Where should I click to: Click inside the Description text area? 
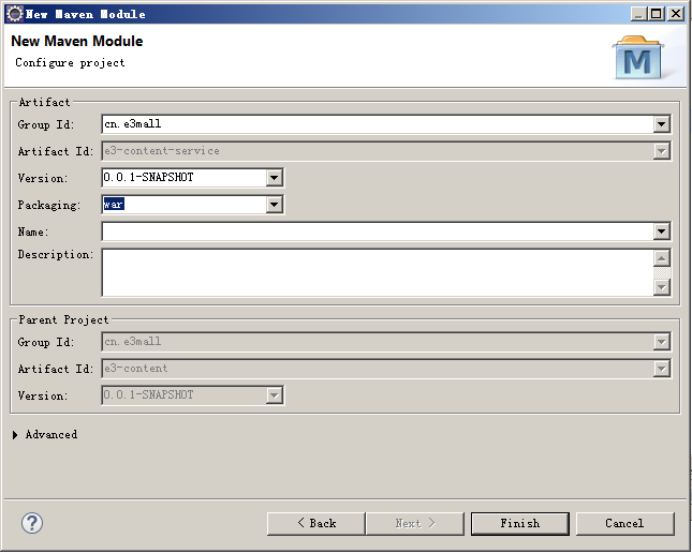tap(377, 273)
